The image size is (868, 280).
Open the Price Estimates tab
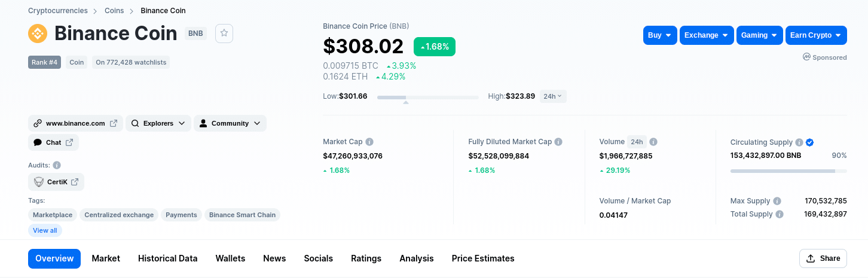pyautogui.click(x=483, y=258)
